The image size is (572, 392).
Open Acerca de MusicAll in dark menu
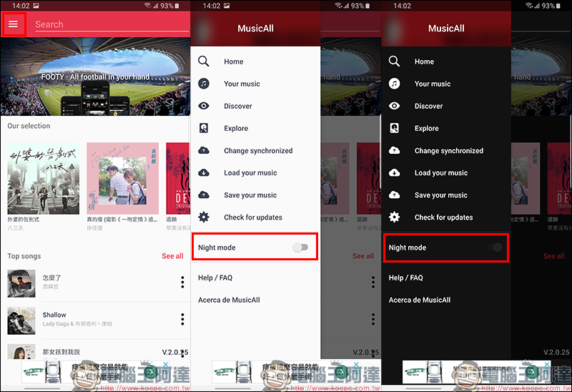tap(420, 300)
